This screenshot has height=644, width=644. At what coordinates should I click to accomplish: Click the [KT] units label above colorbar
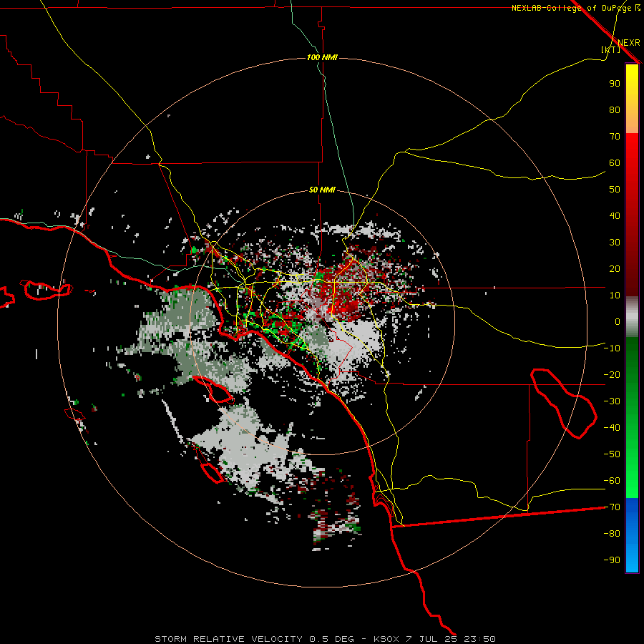pos(611,49)
